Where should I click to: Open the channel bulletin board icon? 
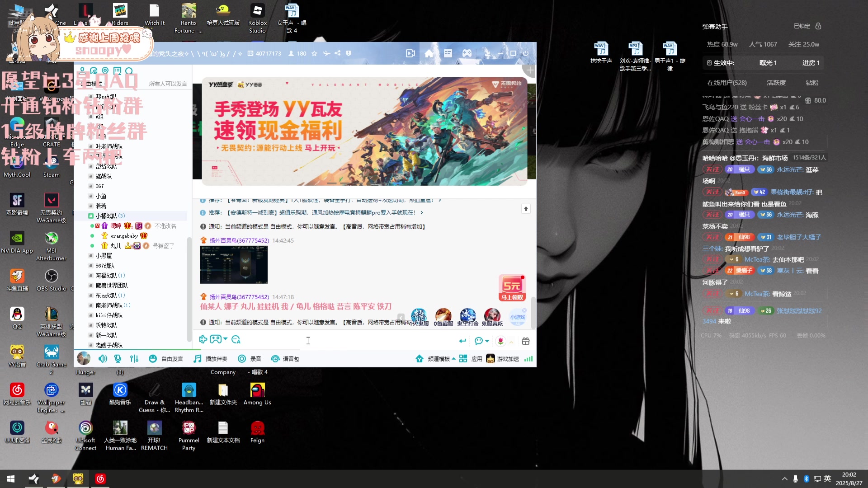pyautogui.click(x=118, y=71)
